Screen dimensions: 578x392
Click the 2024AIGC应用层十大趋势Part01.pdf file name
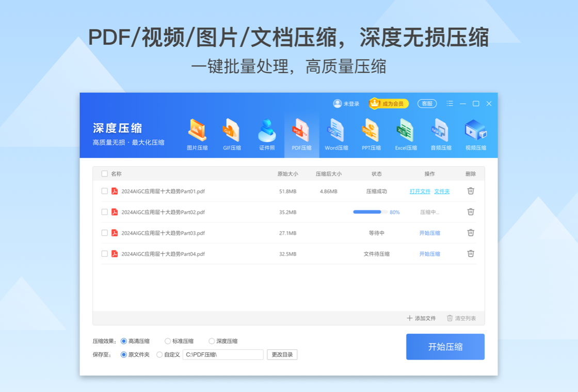click(x=163, y=191)
